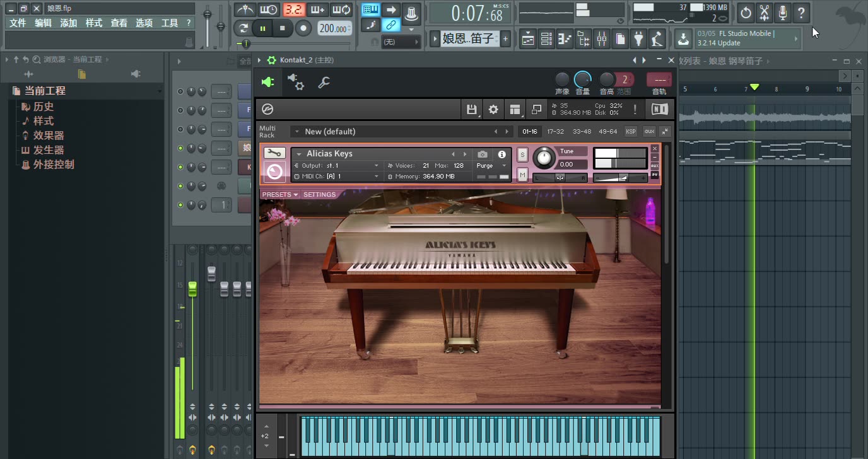Open the plugin picker plug icon
Image resolution: width=868 pixels, height=459 pixels.
point(639,39)
